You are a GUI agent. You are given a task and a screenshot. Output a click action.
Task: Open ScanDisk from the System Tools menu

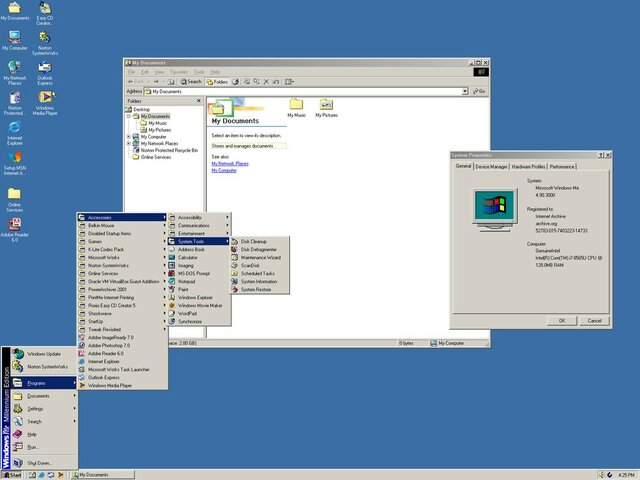(x=260, y=265)
